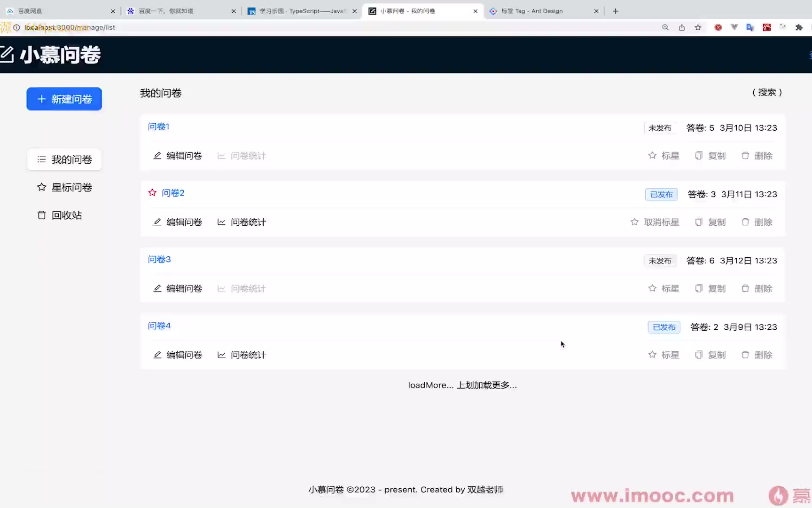The width and height of the screenshot is (812, 508).
Task: Switch to the Ant Design Tag tab
Action: 532,11
